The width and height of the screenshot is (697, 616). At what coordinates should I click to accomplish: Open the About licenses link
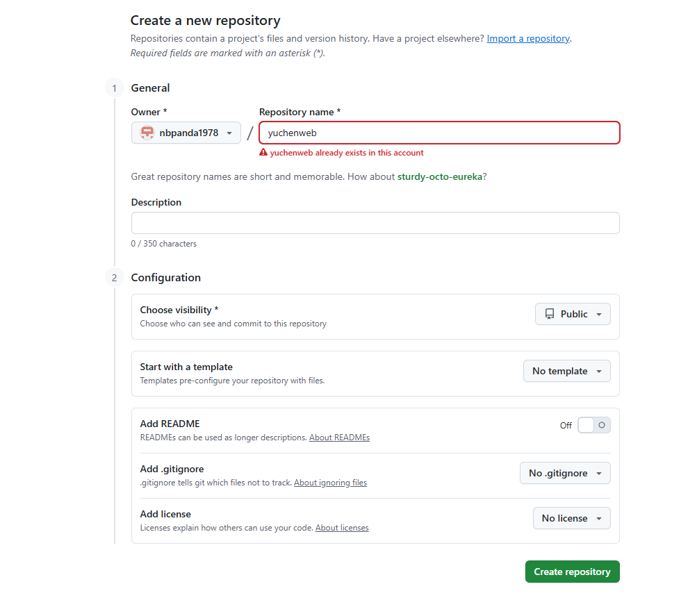click(x=342, y=528)
